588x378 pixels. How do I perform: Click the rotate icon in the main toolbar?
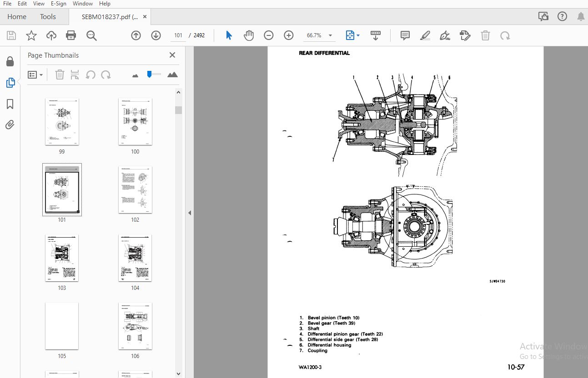point(505,35)
